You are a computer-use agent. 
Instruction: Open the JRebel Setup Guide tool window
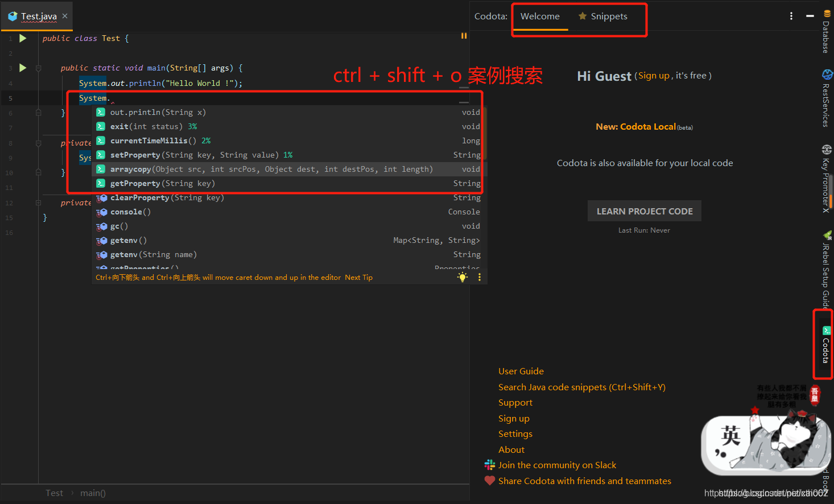pos(827,268)
